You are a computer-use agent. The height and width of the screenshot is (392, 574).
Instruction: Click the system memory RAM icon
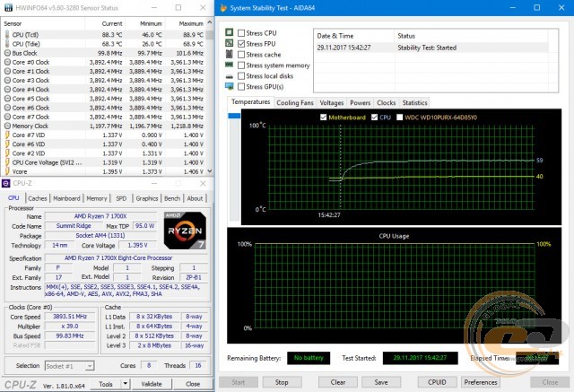(230, 65)
